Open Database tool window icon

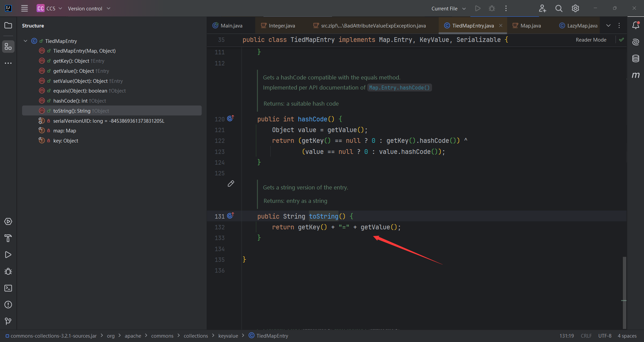click(636, 59)
